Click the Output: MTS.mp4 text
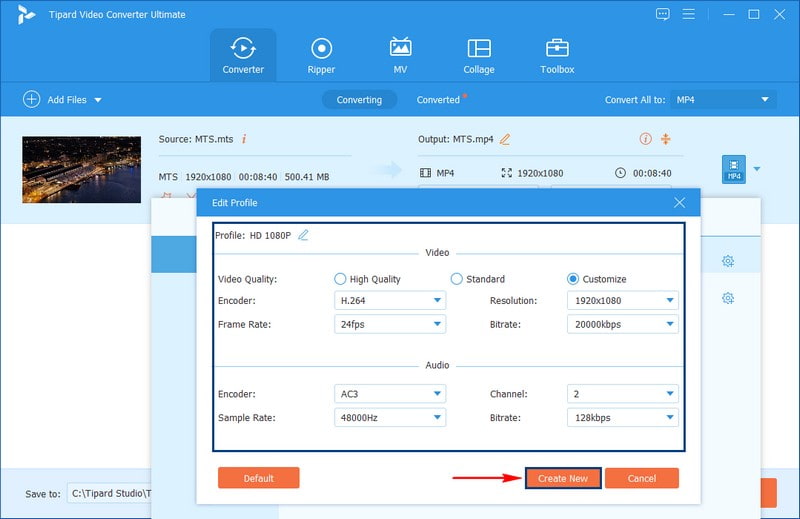The height and width of the screenshot is (519, 800). pyautogui.click(x=456, y=139)
